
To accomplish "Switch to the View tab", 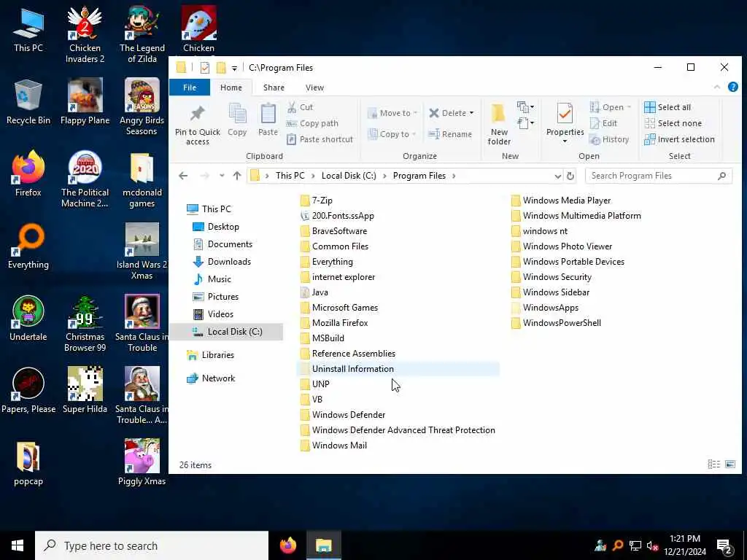I will pos(314,87).
